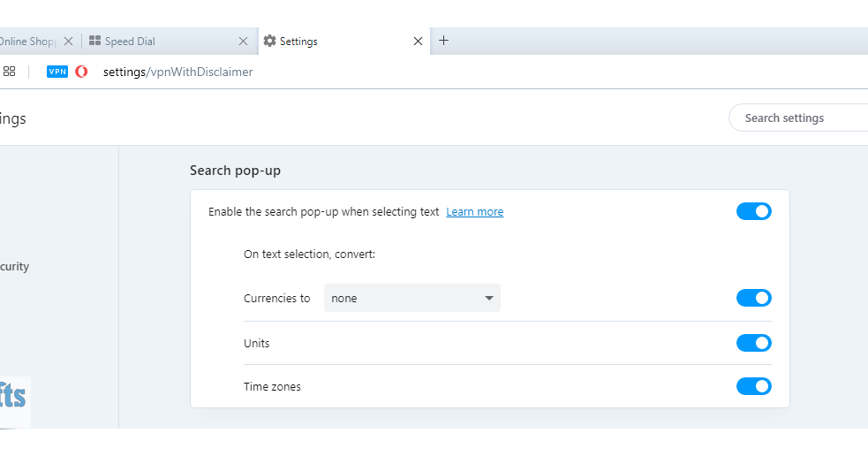Toggle off currency conversion switch
This screenshot has height=456, width=868.
(x=753, y=298)
